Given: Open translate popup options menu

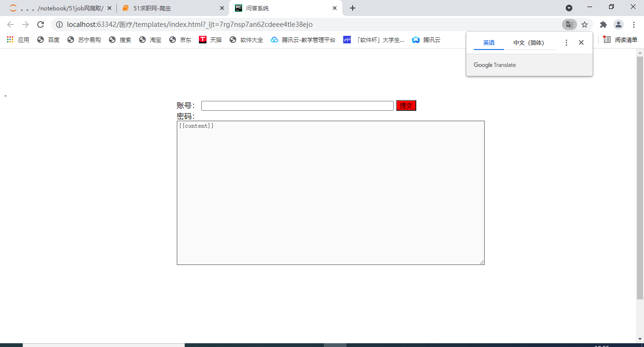Looking at the screenshot, I should coord(566,42).
